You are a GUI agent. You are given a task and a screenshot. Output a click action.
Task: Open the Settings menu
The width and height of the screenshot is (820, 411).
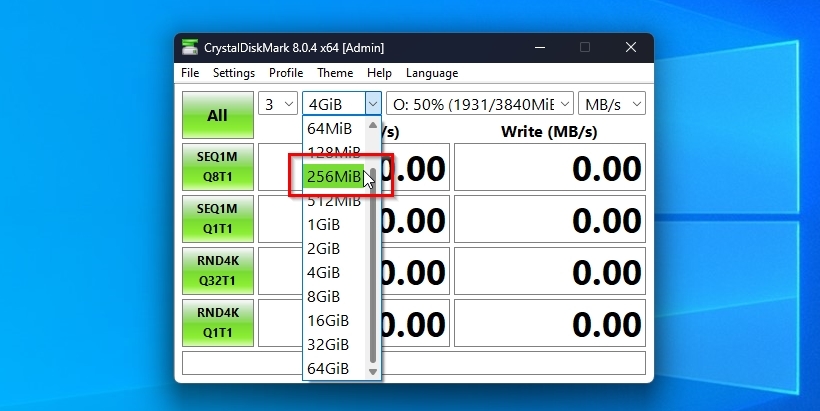234,73
